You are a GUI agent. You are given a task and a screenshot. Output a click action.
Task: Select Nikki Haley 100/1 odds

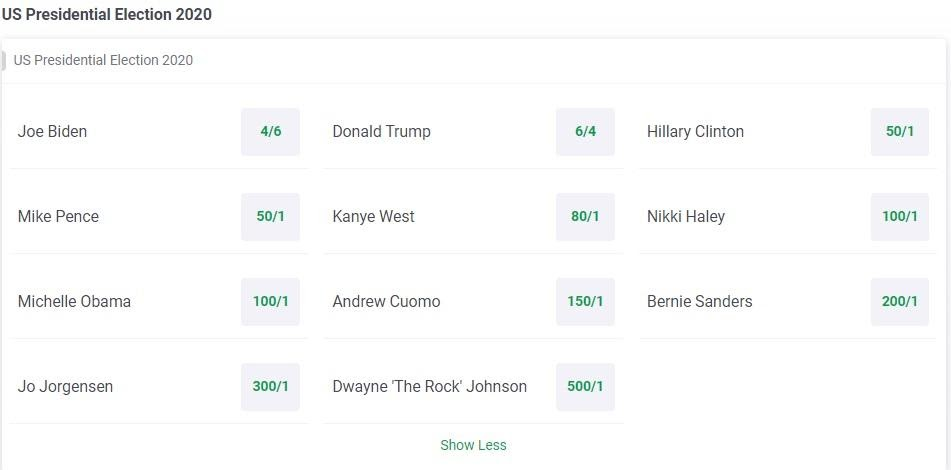(900, 217)
